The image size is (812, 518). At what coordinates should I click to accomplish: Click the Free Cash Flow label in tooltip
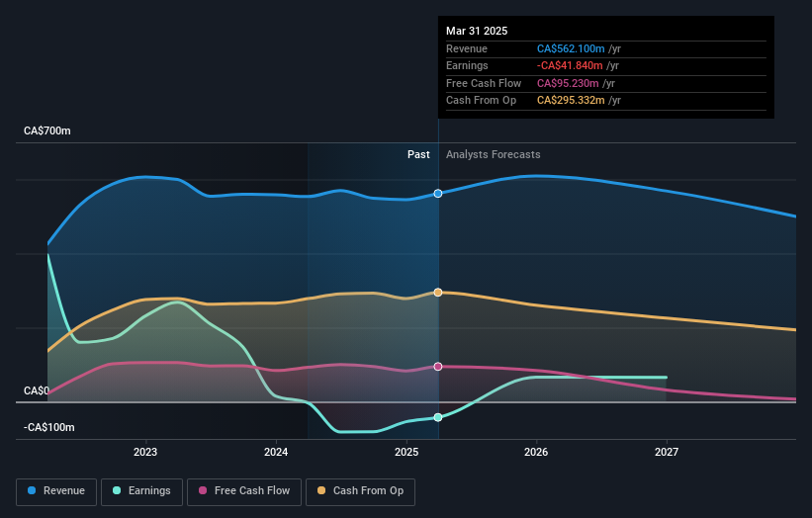pyautogui.click(x=484, y=83)
